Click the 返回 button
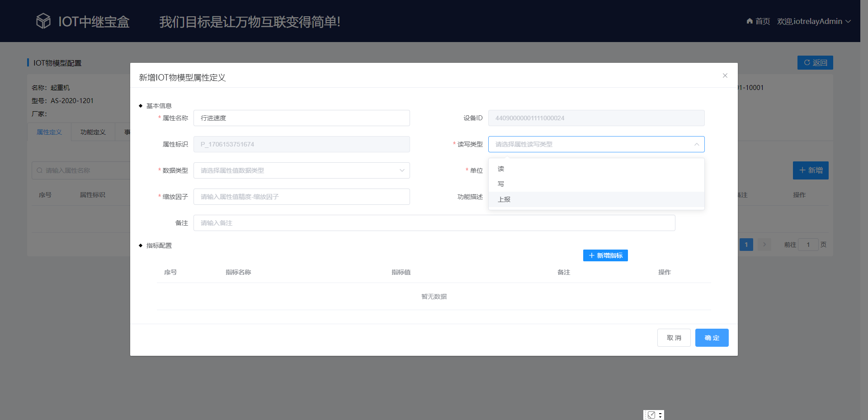This screenshot has height=420, width=868. [815, 62]
